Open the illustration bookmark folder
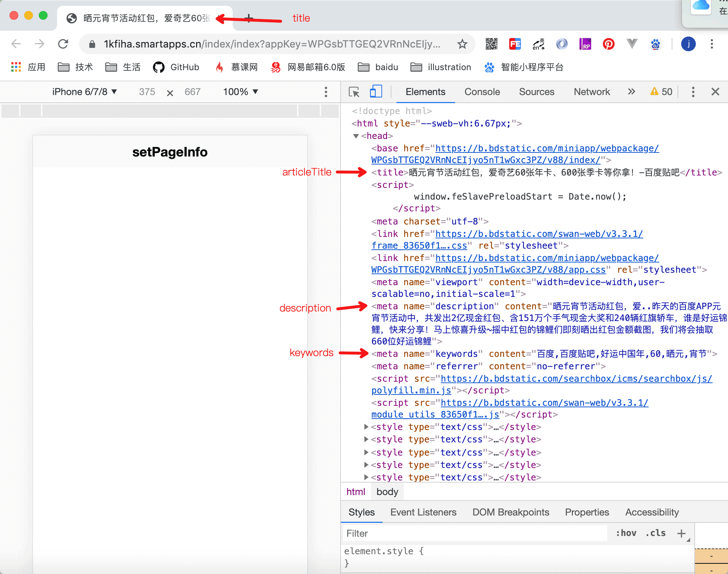The width and height of the screenshot is (728, 574). (x=441, y=67)
